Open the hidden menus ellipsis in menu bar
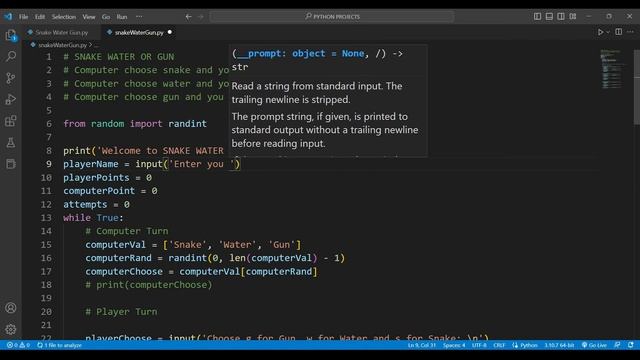This screenshot has width=640, height=360. click(139, 17)
